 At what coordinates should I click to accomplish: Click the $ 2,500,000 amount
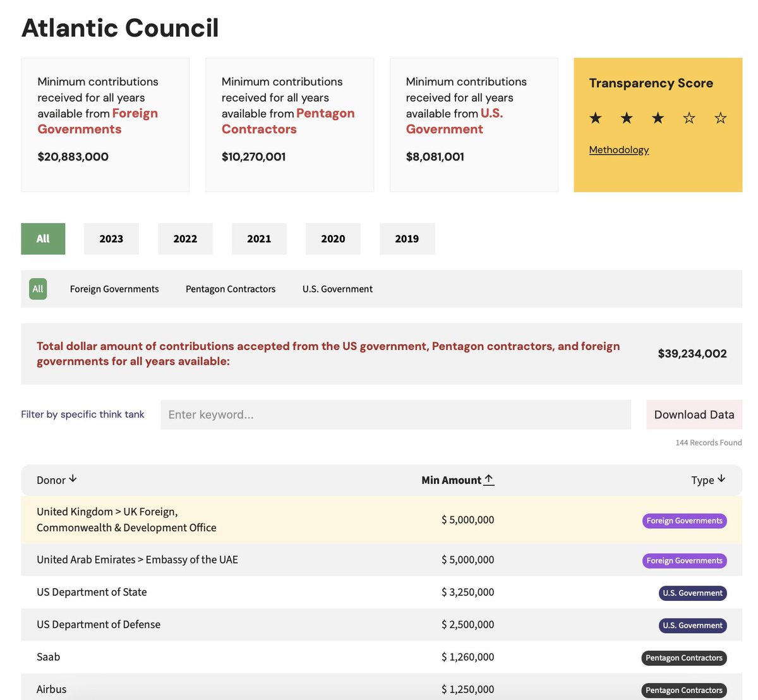(467, 624)
